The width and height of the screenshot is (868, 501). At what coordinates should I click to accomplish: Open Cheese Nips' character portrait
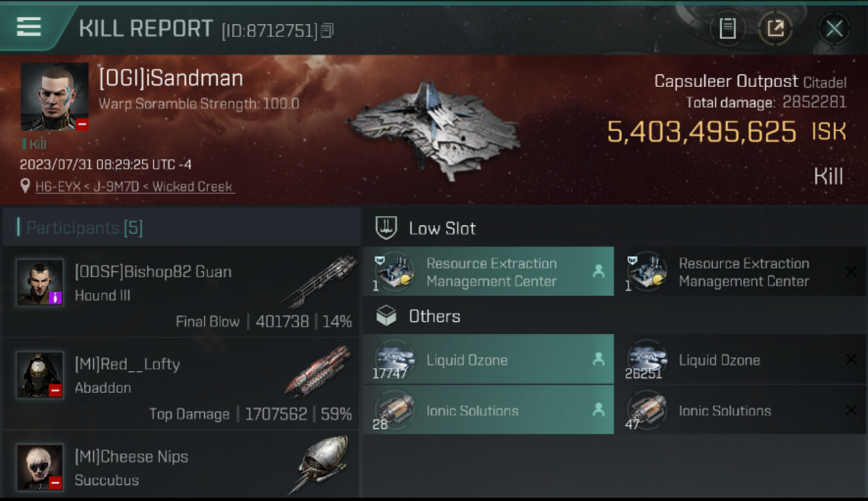(x=39, y=467)
